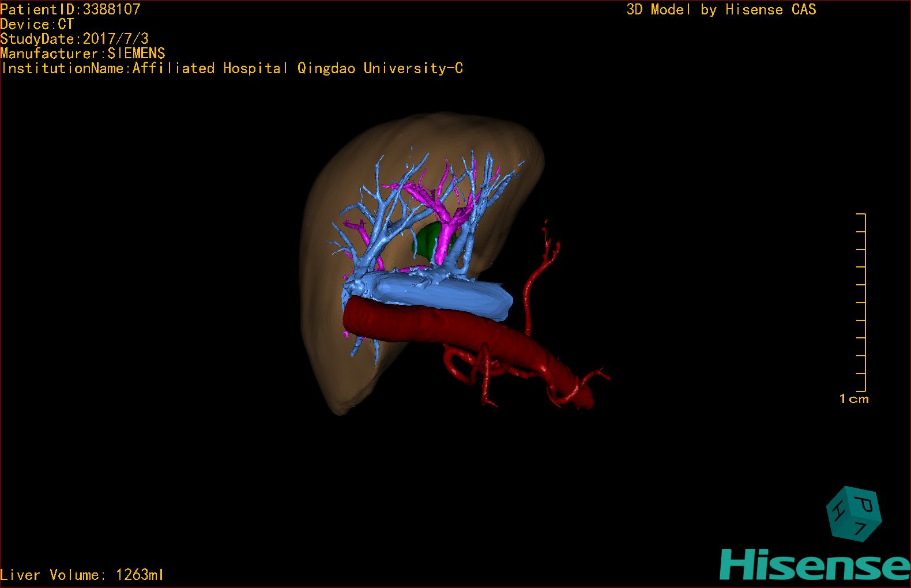Viewport: 911px width, 588px height.
Task: Click the StudyDate:2017/7/3 text
Action: [x=74, y=39]
